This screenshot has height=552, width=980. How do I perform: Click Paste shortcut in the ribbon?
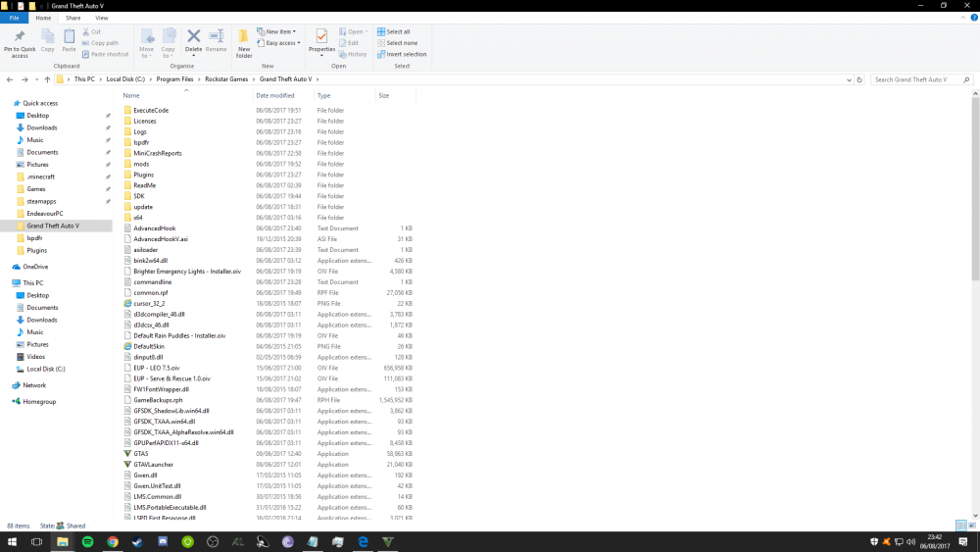click(105, 54)
